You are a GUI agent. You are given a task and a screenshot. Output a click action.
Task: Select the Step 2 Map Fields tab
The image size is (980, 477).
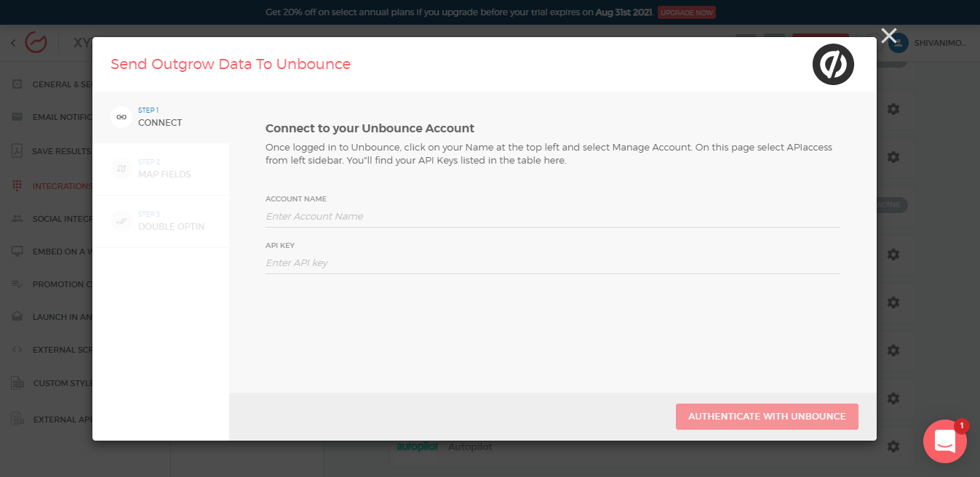[x=161, y=169]
